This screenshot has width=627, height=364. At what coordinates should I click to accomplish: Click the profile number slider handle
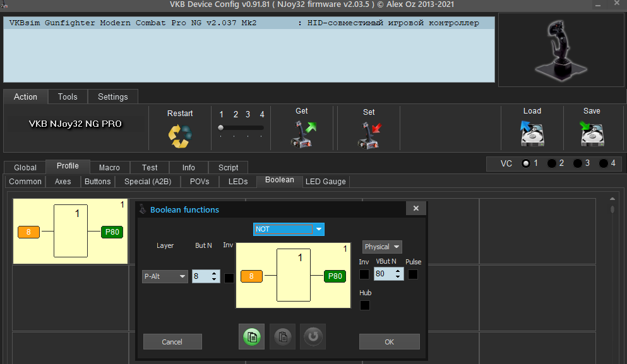(x=221, y=128)
